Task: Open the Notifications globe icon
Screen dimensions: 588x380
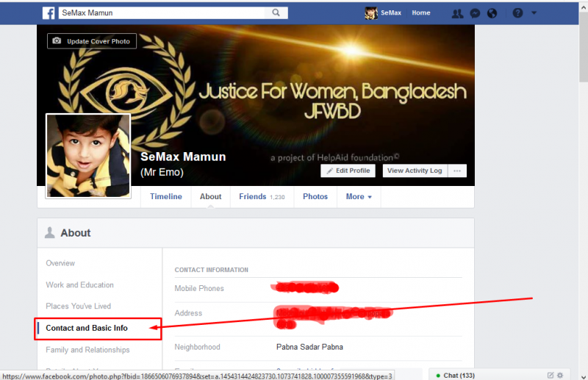Action: 492,13
